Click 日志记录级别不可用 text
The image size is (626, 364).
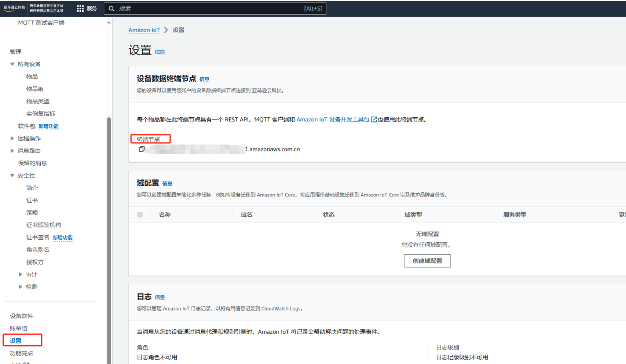tap(462, 357)
